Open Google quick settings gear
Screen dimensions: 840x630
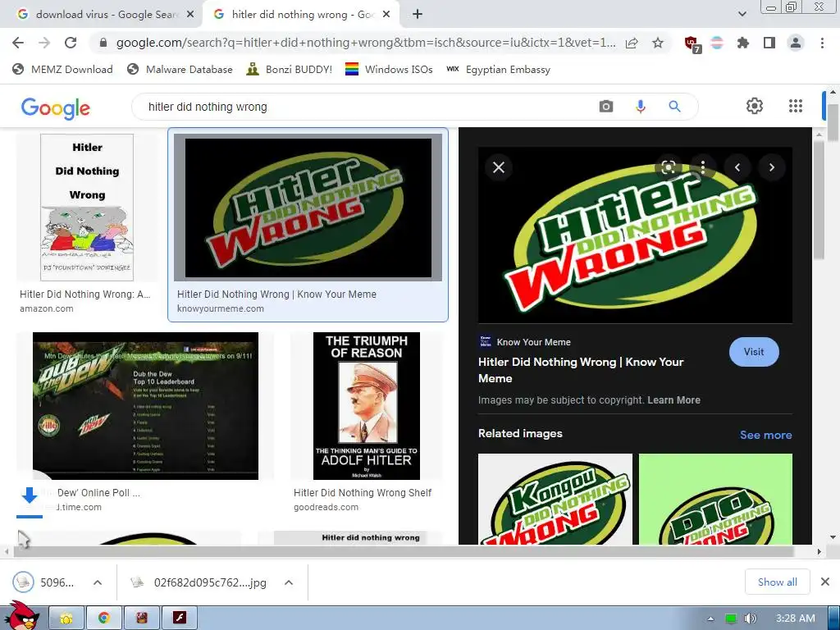pos(755,106)
